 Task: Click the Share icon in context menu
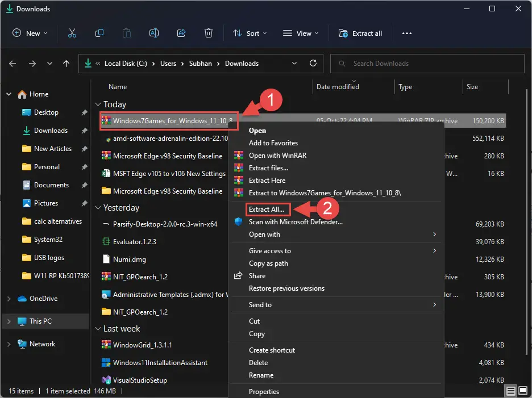238,275
